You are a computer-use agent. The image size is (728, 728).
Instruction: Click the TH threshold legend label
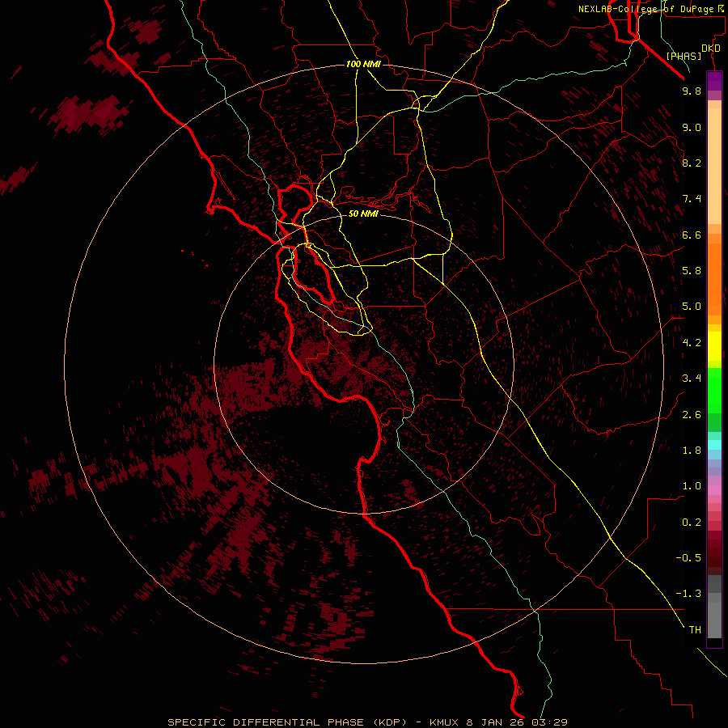tap(695, 630)
